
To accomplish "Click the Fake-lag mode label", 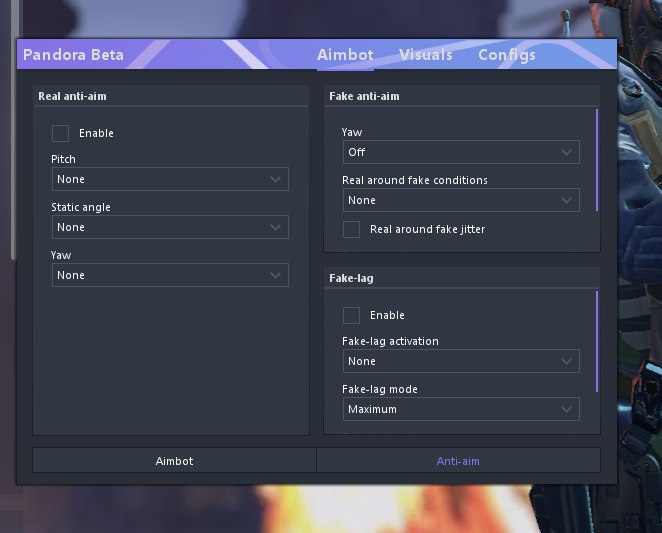I will [380, 389].
